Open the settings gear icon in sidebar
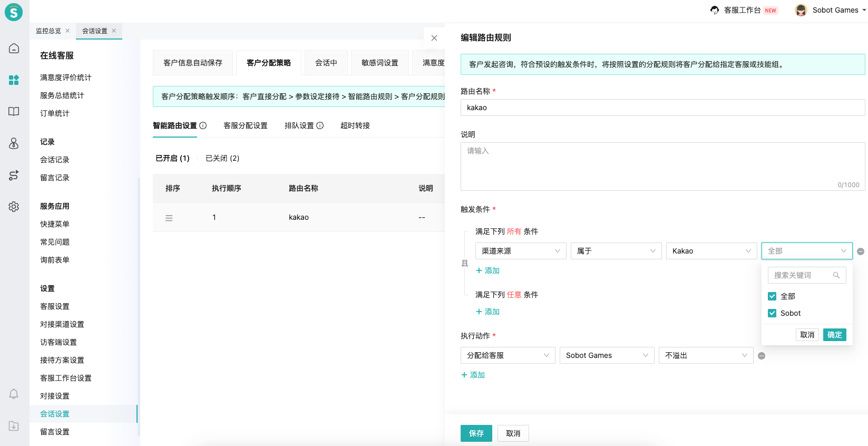868x446 pixels. pos(14,207)
